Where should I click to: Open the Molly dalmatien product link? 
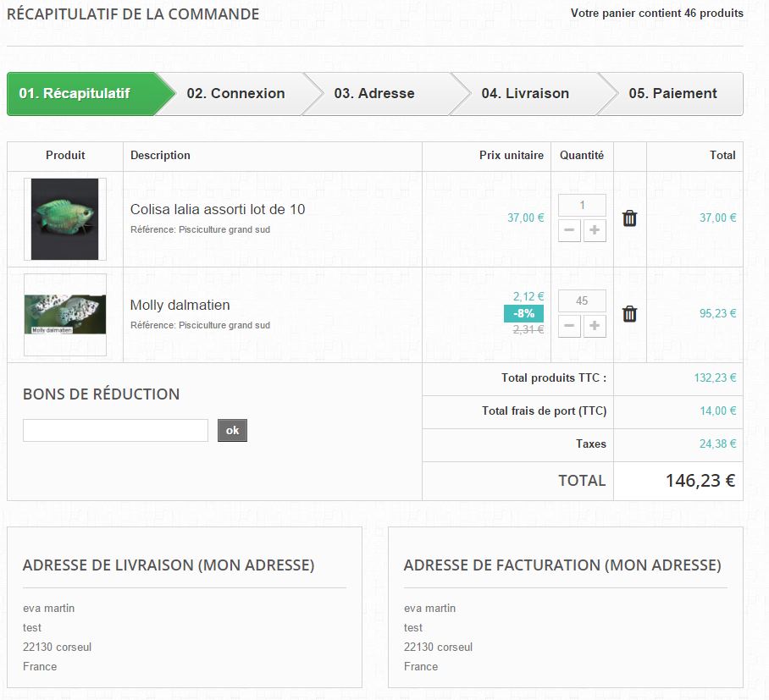coord(180,306)
